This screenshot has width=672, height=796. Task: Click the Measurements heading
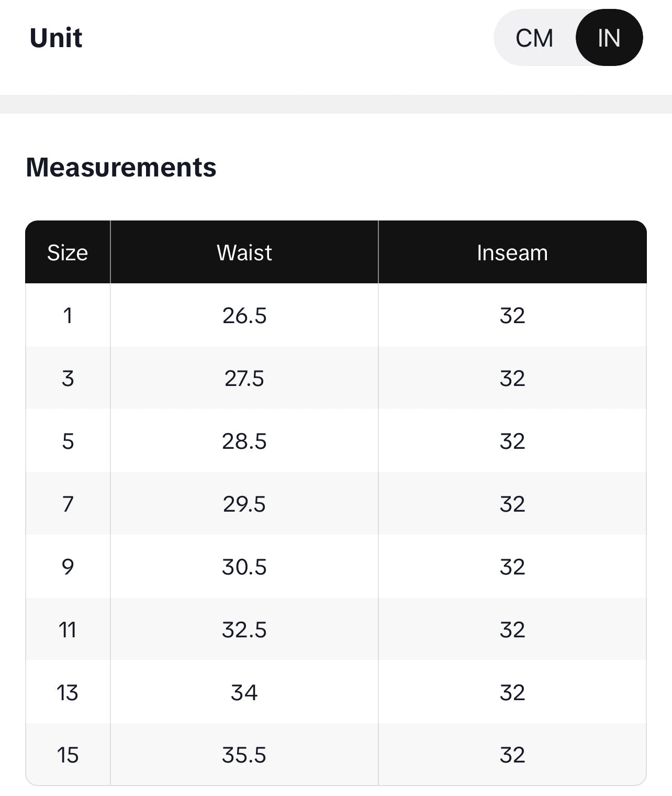[121, 168]
